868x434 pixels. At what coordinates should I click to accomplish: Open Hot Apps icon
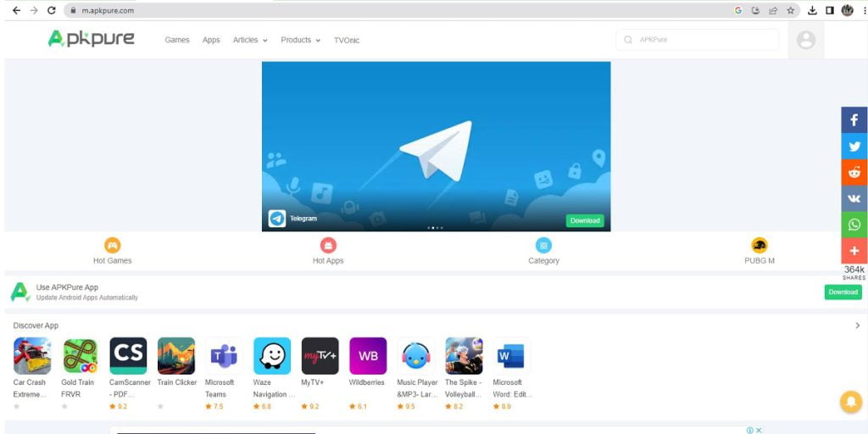pos(328,245)
